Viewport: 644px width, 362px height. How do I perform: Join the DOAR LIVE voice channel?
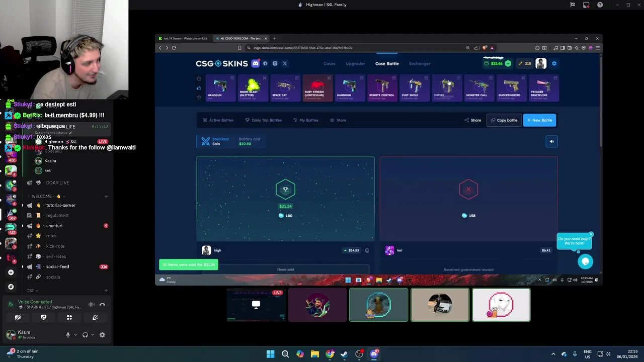[65, 183]
